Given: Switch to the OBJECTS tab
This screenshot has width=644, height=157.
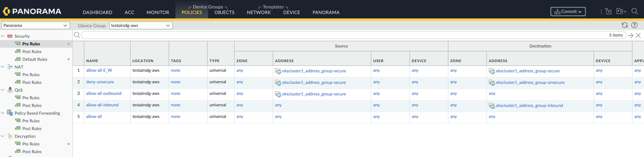Looking at the screenshot, I should [224, 12].
